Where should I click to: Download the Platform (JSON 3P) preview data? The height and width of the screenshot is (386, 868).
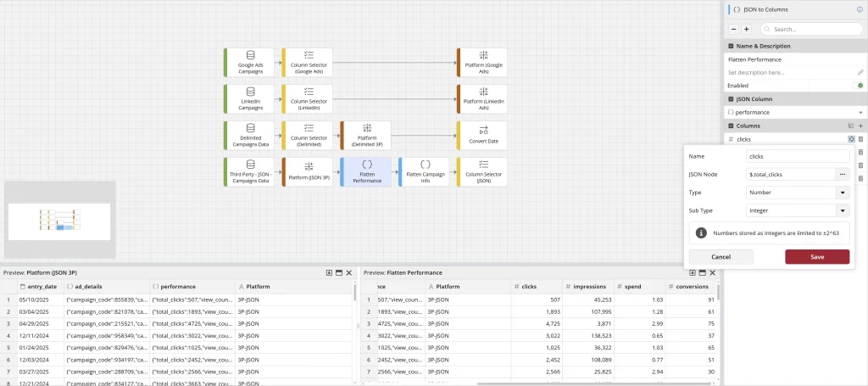[330, 272]
